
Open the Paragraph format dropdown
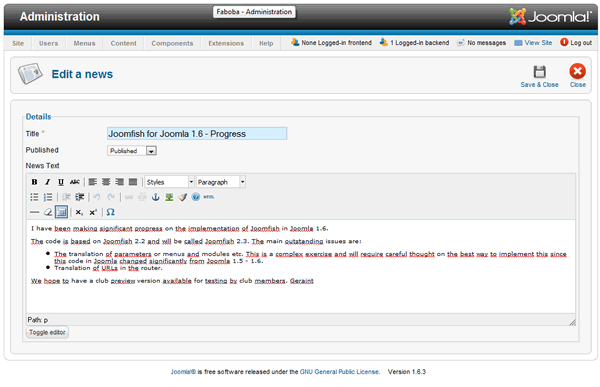pos(221,182)
